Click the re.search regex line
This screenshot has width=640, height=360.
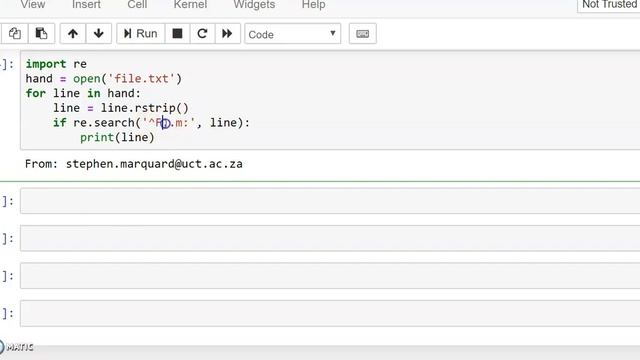(151, 122)
